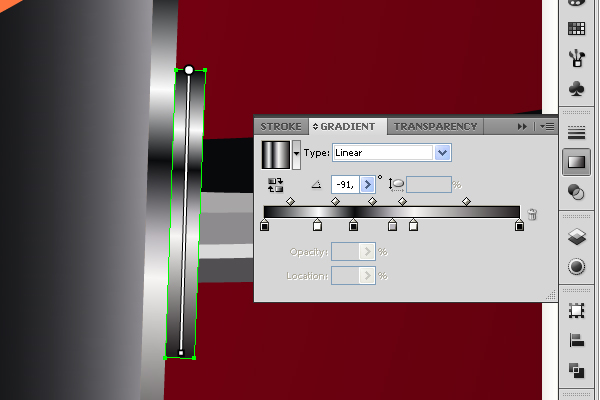Open the Artboards panel dock icon
The image size is (600, 400).
(x=576, y=310)
